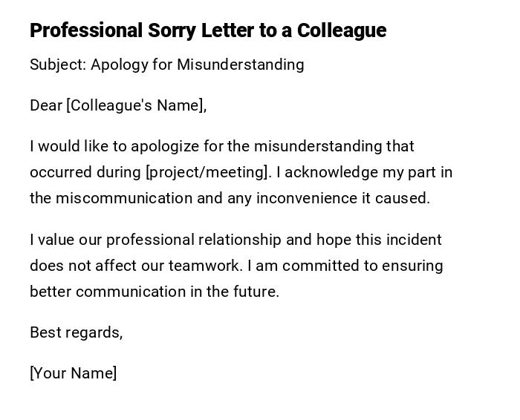520x420 pixels.
Task: Click the [project/meeting] placeholder
Action: (x=208, y=172)
